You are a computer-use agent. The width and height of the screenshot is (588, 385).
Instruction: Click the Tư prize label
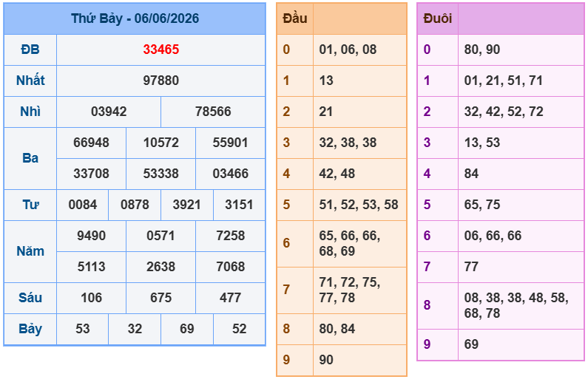click(x=30, y=205)
